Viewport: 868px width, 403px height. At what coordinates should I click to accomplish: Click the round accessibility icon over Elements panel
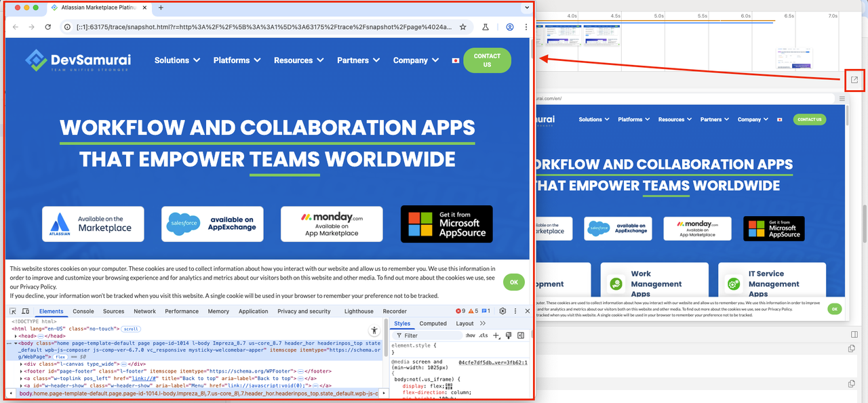point(374,331)
